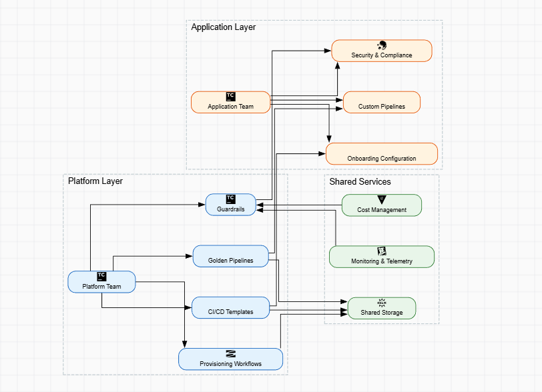Click the Application Layer group label
The height and width of the screenshot is (392, 542).
[x=223, y=27]
